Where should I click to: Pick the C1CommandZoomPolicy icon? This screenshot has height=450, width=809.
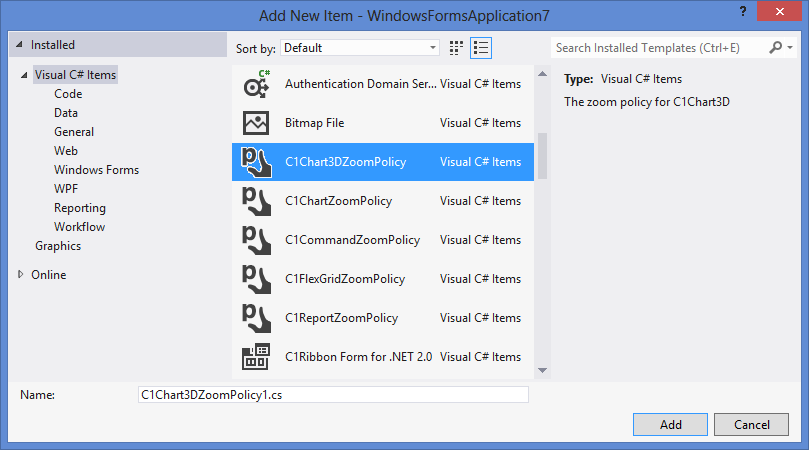click(x=257, y=240)
